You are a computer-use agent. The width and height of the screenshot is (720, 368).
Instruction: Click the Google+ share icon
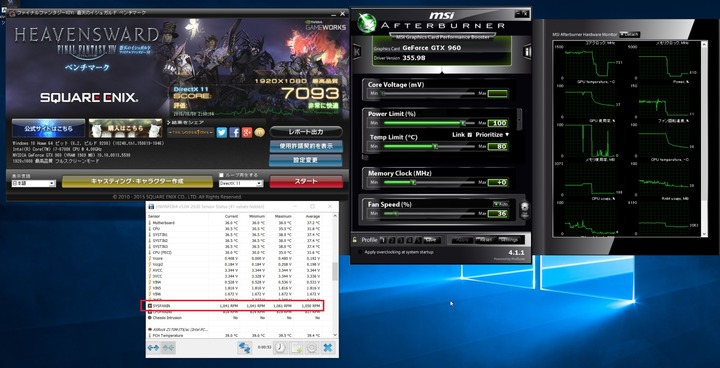pos(247,132)
